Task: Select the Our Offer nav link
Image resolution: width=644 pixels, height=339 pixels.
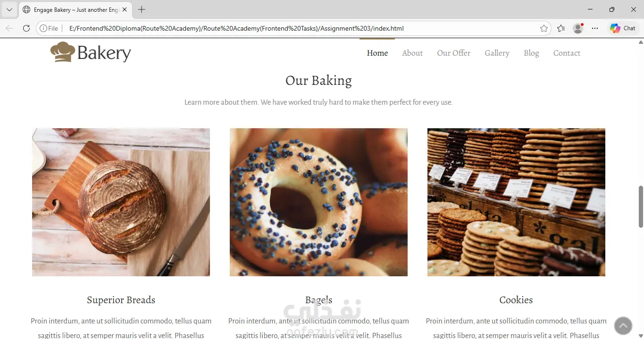Action: [453, 53]
